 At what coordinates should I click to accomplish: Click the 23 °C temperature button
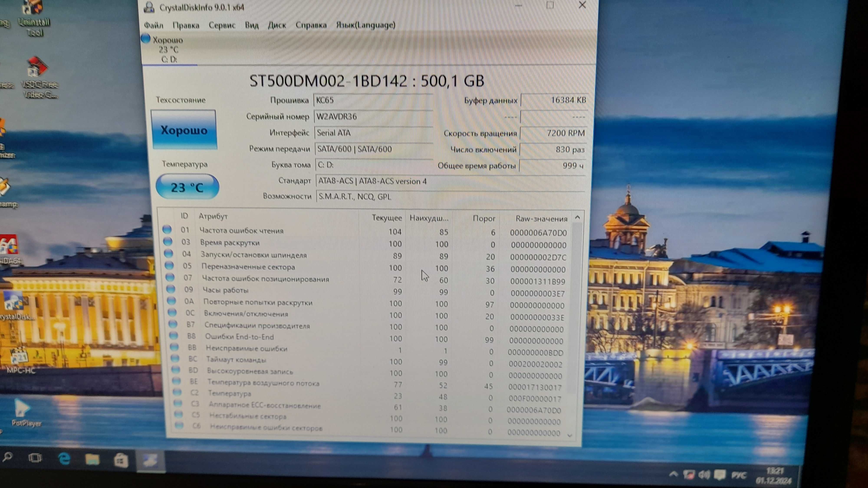187,187
